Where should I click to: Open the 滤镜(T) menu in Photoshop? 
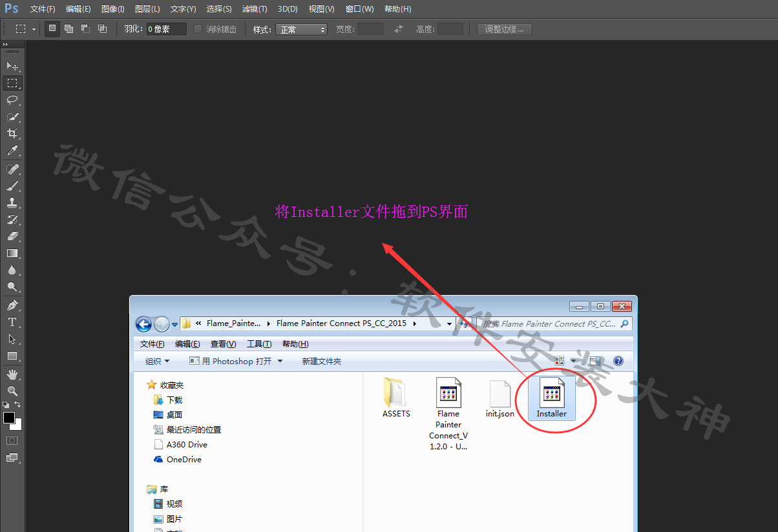(x=255, y=9)
